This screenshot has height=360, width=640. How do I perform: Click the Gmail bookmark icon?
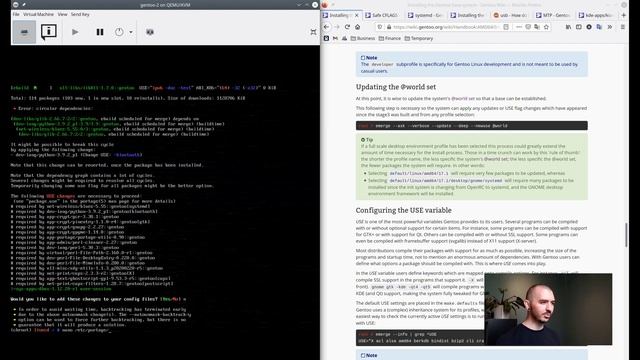tap(335, 38)
